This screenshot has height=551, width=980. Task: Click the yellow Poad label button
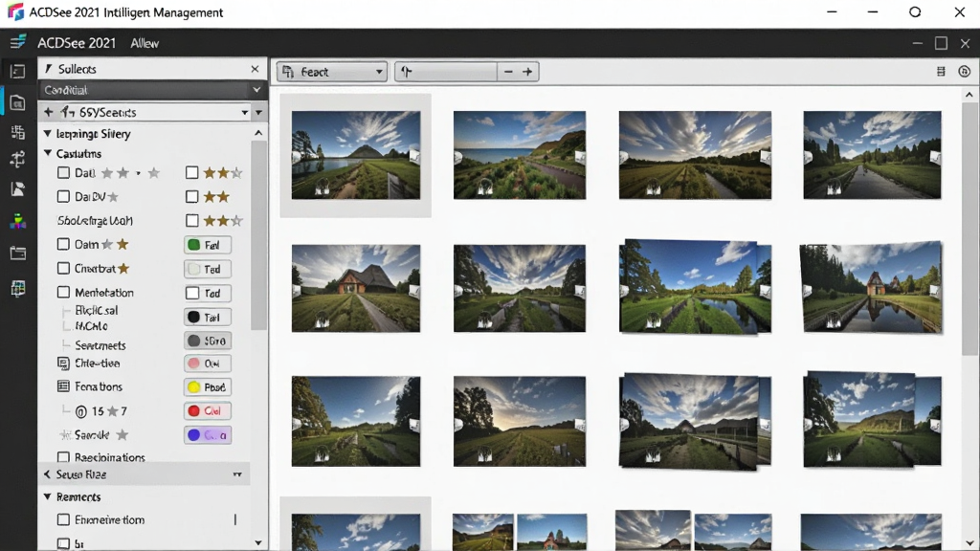[x=208, y=387]
